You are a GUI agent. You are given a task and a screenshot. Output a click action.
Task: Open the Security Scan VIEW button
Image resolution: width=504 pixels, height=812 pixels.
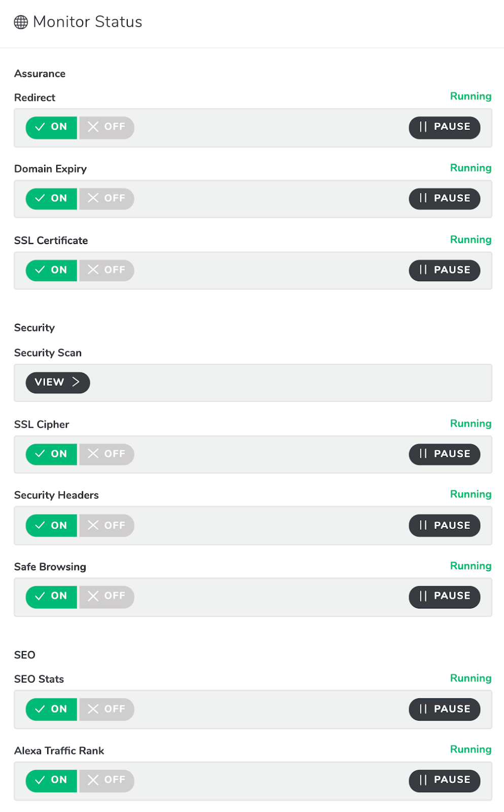(58, 382)
